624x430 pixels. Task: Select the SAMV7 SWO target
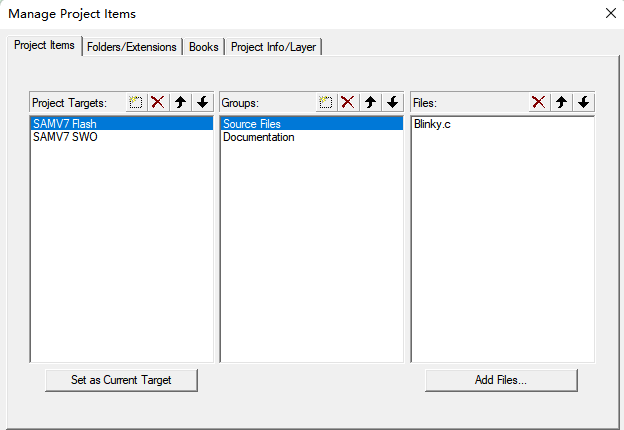(65, 137)
